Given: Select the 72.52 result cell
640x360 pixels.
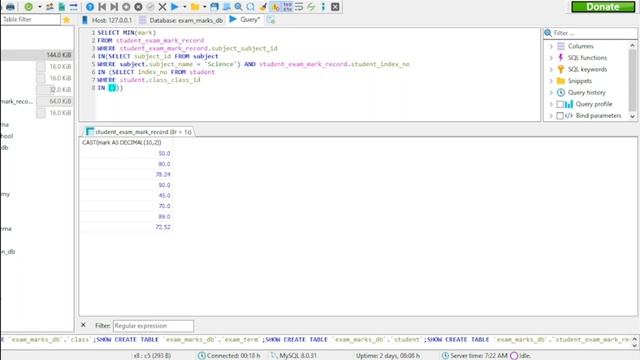Looking at the screenshot, I should point(126,227).
